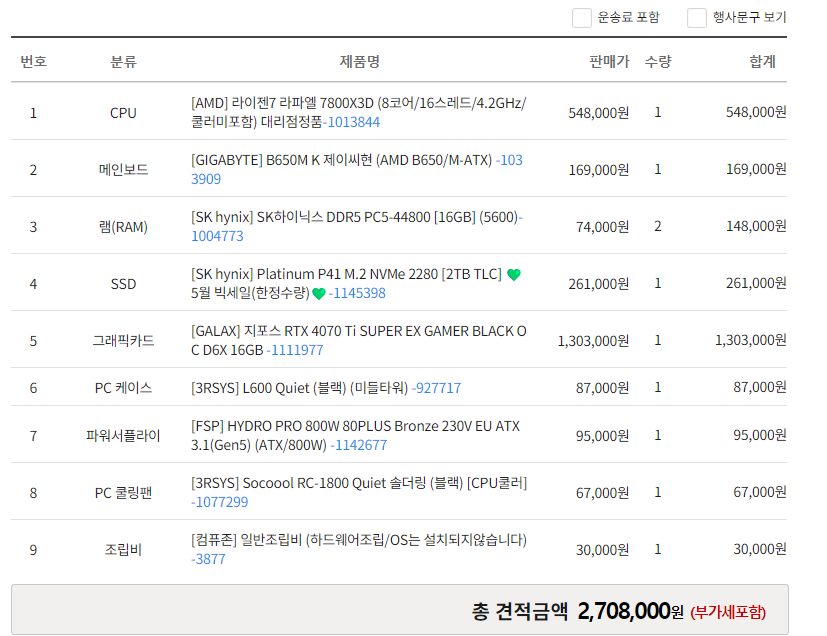Click the 총 견적금액 2,708,000원 total
Image resolution: width=827 pixels, height=636 pixels.
click(x=578, y=611)
